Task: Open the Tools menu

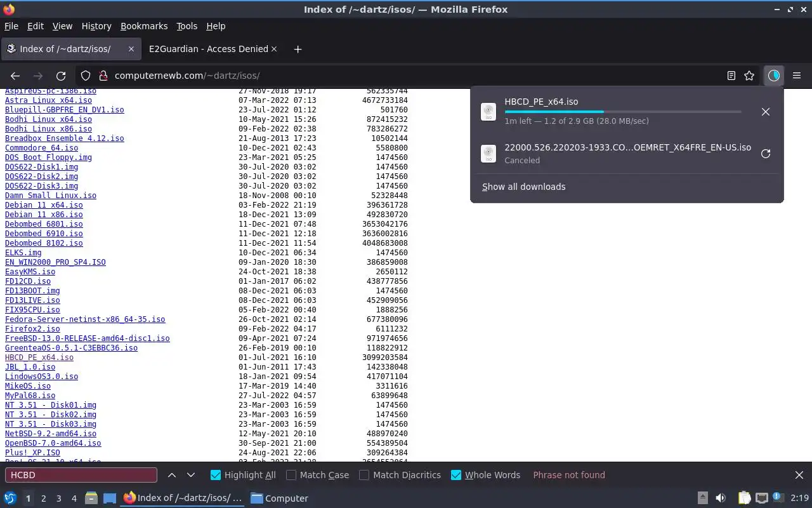Action: 187,26
